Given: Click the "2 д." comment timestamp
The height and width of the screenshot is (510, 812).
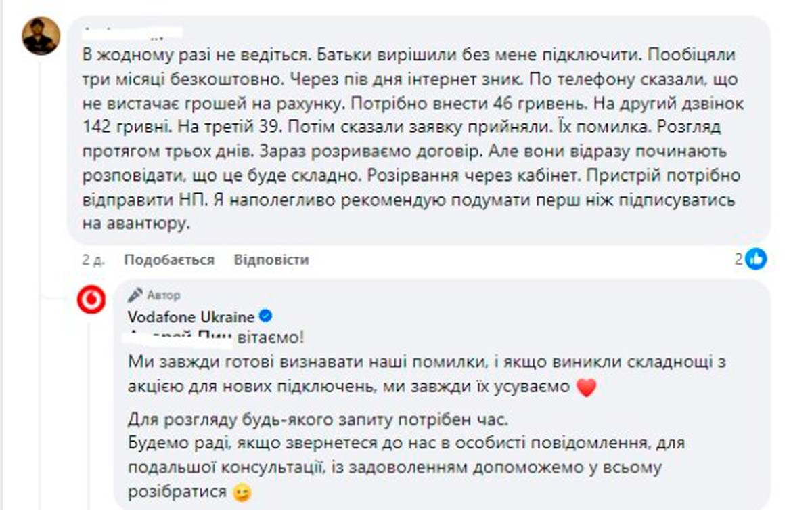Looking at the screenshot, I should (x=91, y=260).
